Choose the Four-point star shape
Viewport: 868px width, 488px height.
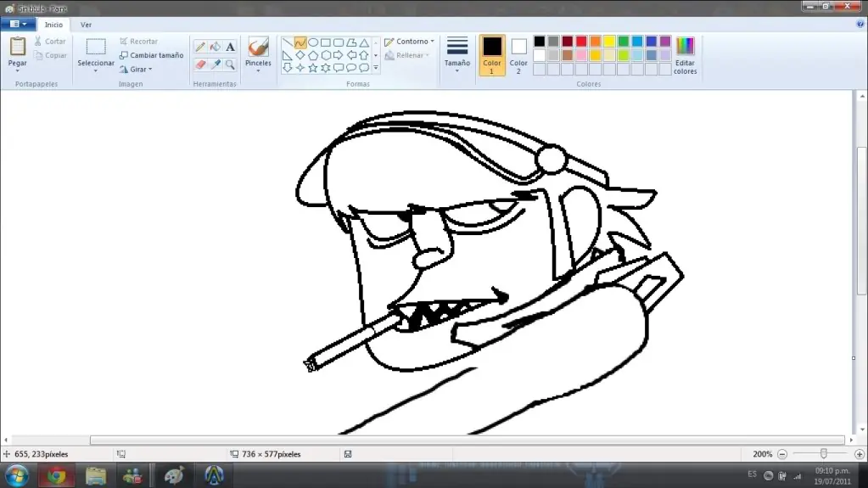[x=300, y=68]
